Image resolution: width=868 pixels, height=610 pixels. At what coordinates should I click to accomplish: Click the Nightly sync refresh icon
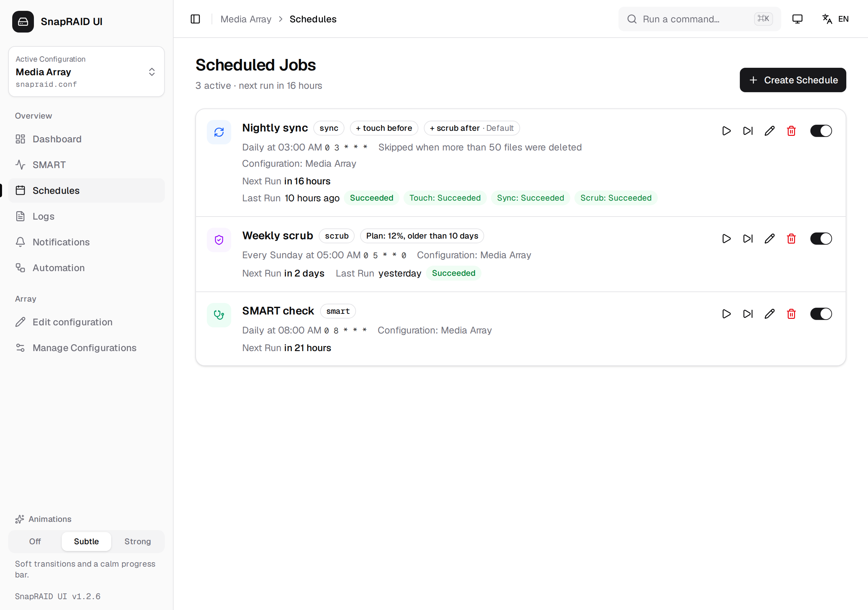[219, 132]
